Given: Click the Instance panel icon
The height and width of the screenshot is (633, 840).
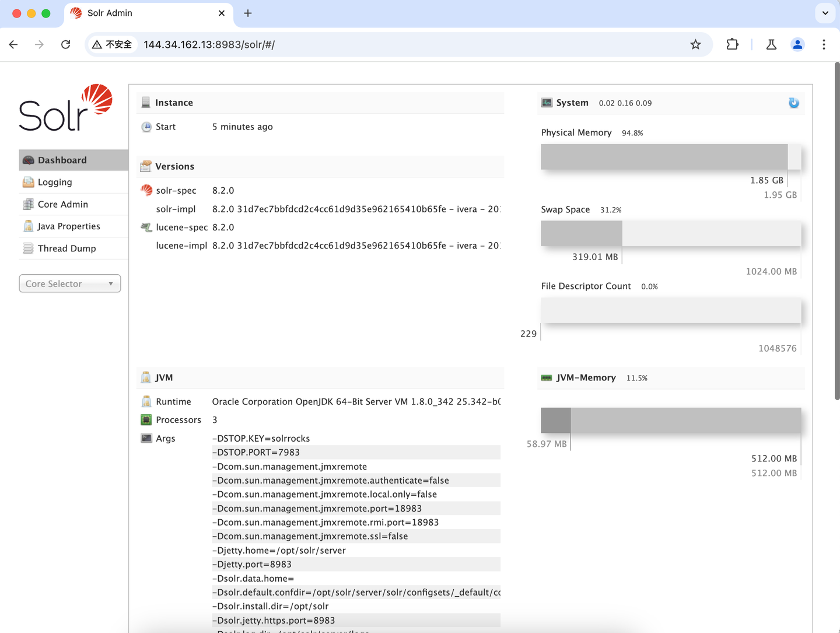Looking at the screenshot, I should [146, 102].
